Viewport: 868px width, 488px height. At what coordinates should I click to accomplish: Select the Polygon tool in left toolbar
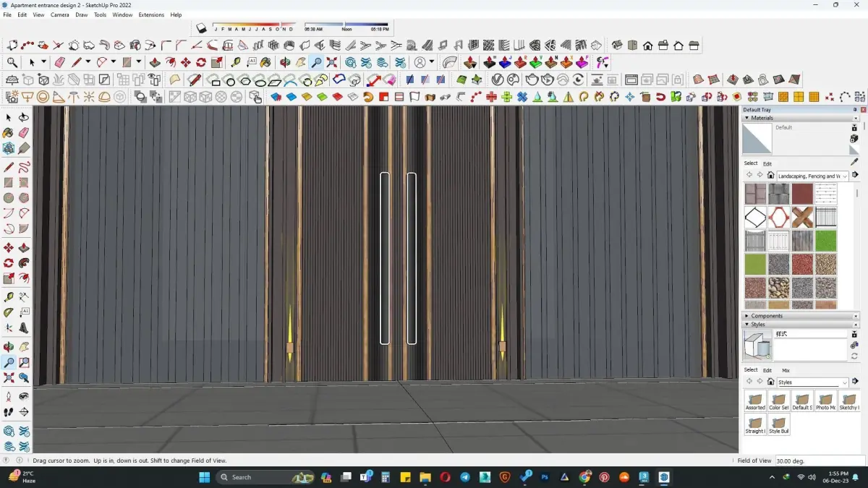(24, 197)
